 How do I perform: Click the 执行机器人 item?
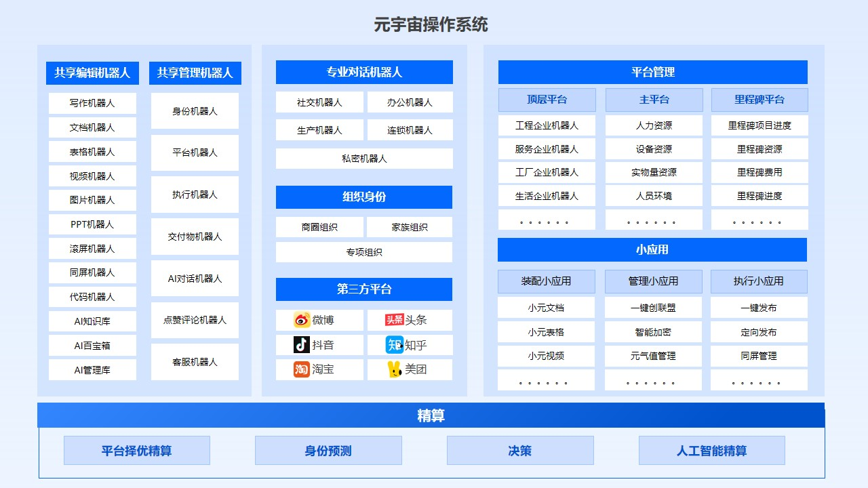pyautogui.click(x=195, y=195)
